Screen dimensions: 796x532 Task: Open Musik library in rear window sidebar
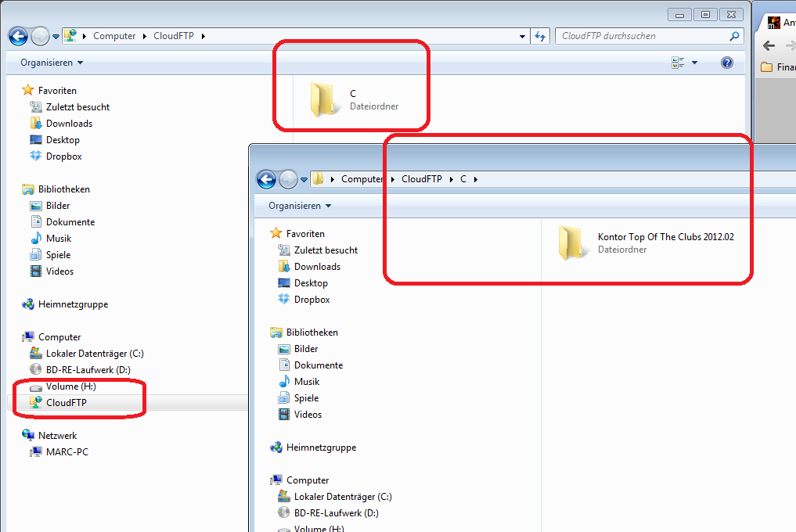point(51,238)
